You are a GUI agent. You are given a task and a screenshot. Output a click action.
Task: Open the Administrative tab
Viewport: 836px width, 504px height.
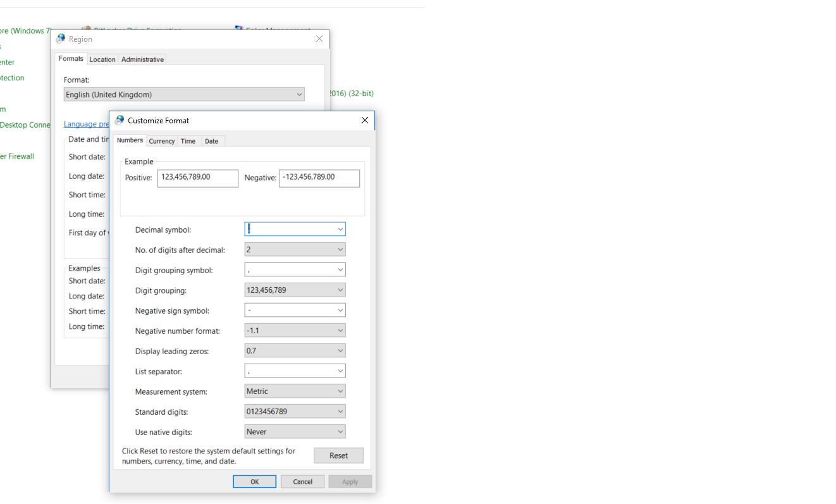pos(142,59)
